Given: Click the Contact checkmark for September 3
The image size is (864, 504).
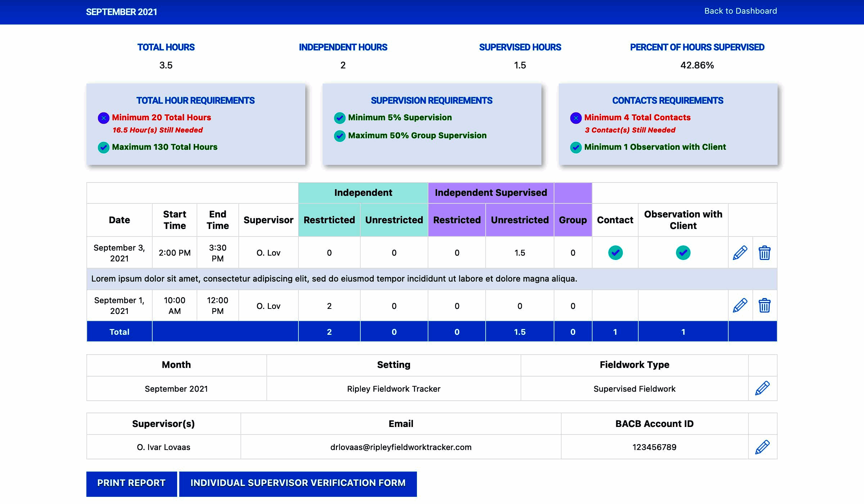Looking at the screenshot, I should [615, 253].
